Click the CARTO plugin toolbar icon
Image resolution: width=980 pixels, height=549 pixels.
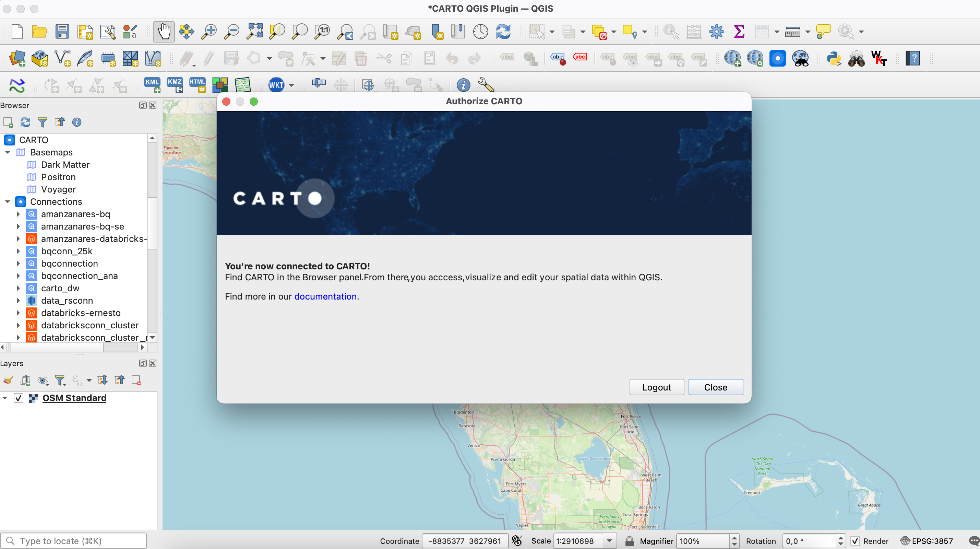pyautogui.click(x=777, y=59)
